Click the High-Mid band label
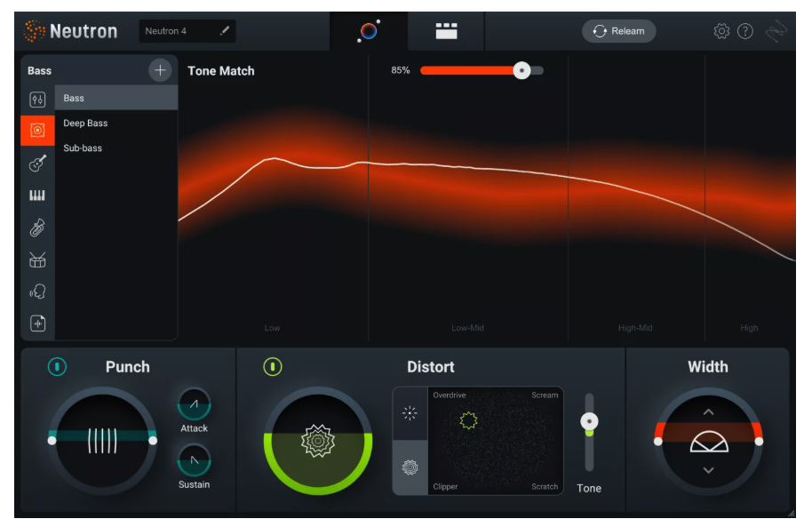Image resolution: width=812 pixels, height=527 pixels. pos(635,328)
